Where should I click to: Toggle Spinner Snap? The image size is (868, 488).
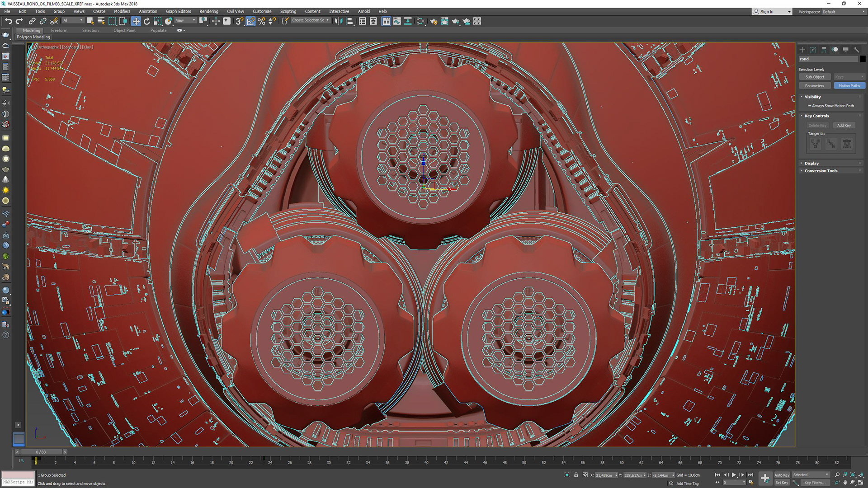(x=272, y=21)
